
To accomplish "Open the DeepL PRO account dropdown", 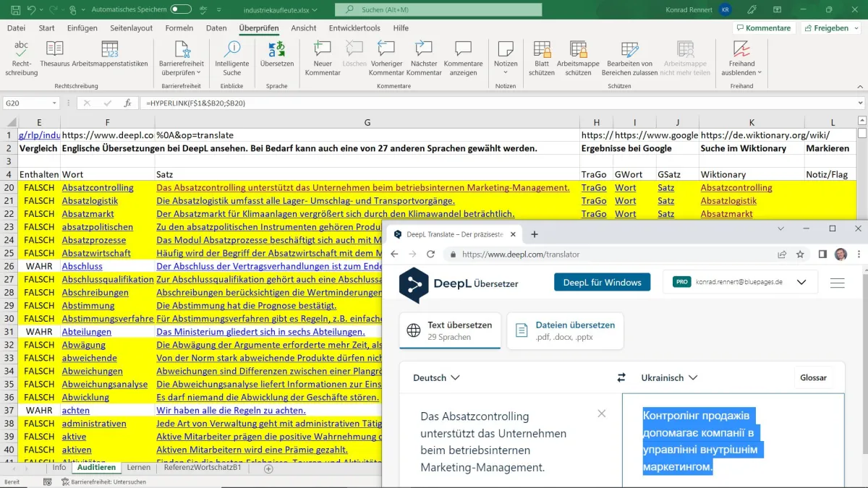I will [x=801, y=282].
